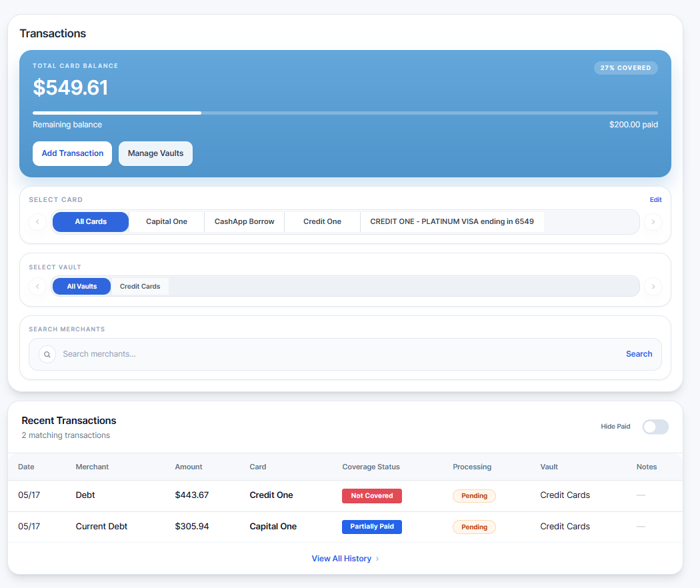
Task: Click the Not Covered status badge
Action: [372, 496]
